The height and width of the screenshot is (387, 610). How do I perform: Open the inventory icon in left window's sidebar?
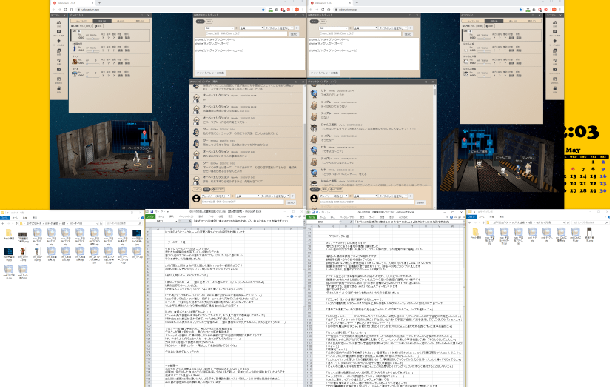59,70
